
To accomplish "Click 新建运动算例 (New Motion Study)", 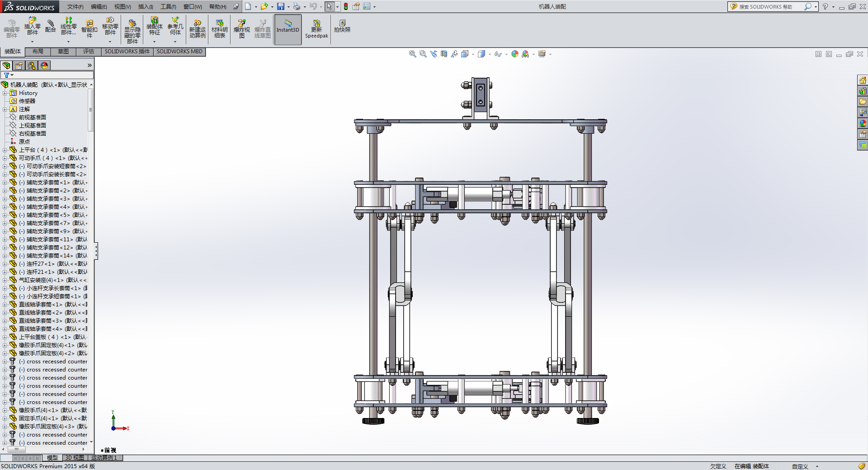I will coord(197,29).
